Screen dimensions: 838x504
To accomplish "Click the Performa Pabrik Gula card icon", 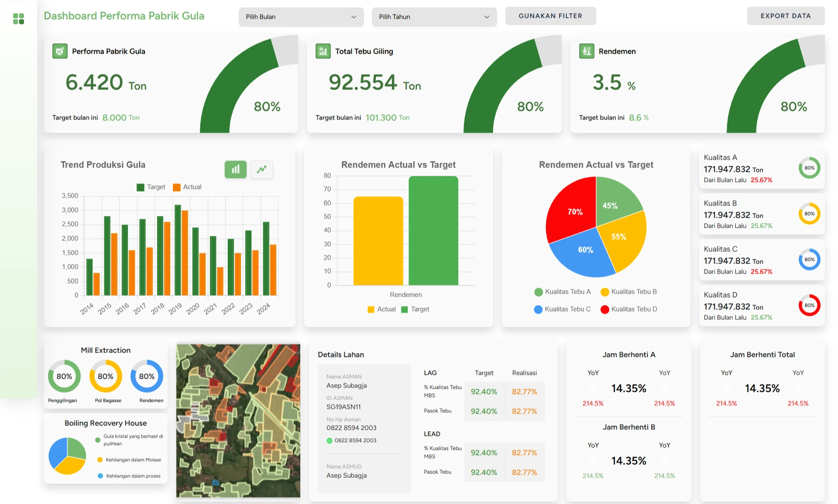I will coord(60,51).
